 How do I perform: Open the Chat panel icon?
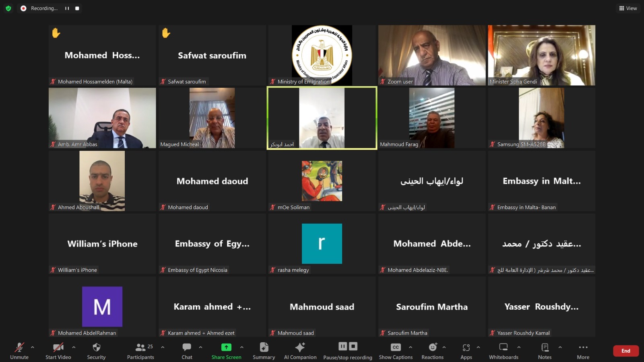coord(187,347)
